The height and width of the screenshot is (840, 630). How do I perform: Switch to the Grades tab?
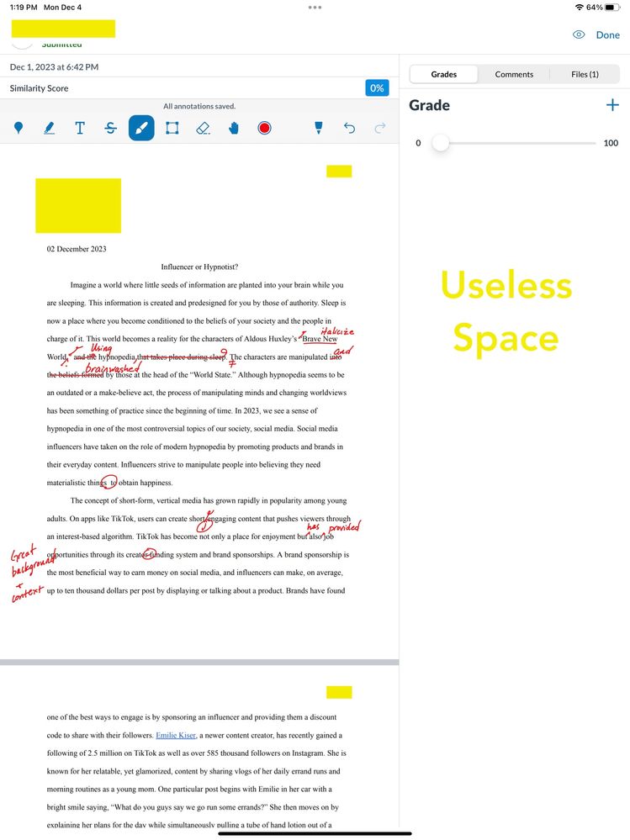pyautogui.click(x=443, y=74)
